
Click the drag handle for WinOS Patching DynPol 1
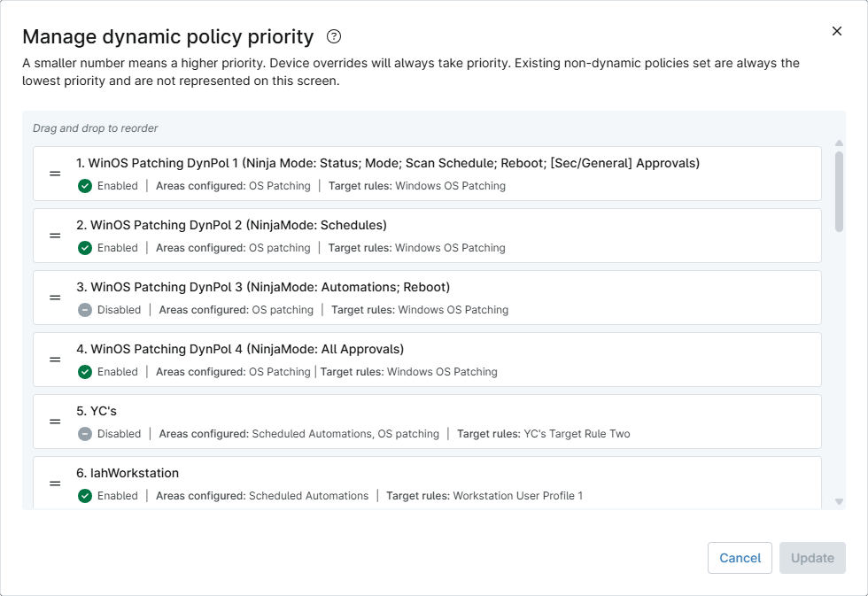pos(54,174)
